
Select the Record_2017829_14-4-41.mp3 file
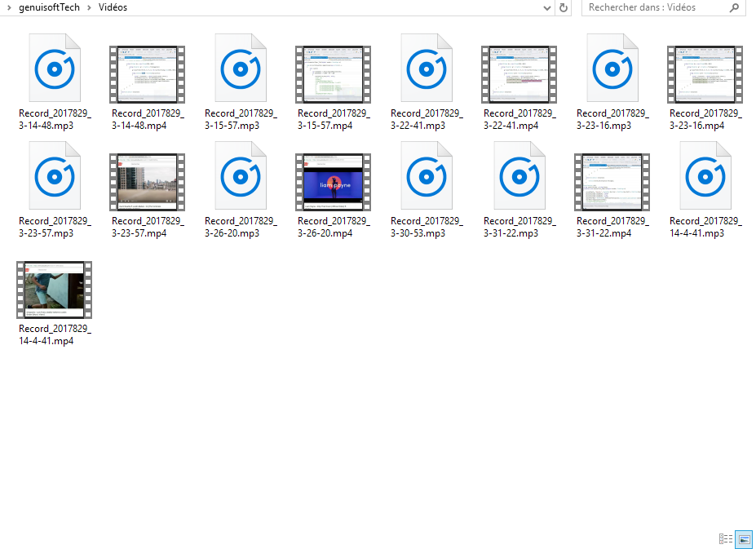click(705, 175)
